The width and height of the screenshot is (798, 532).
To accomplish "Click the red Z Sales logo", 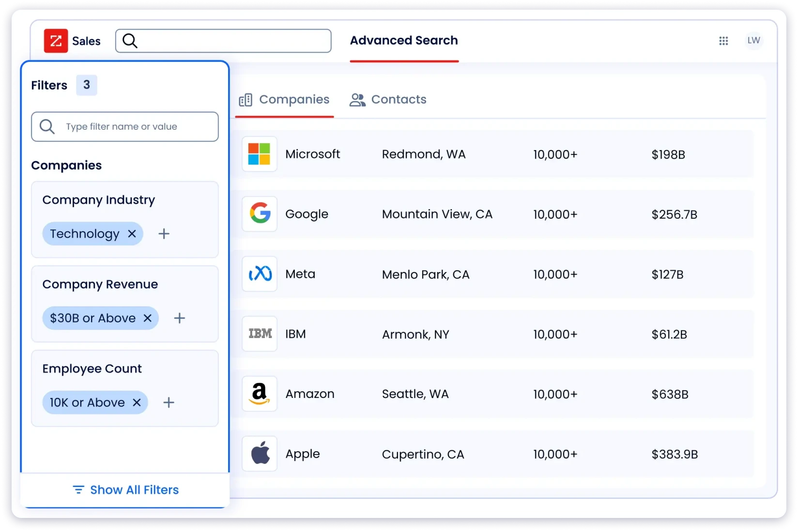I will pos(56,41).
